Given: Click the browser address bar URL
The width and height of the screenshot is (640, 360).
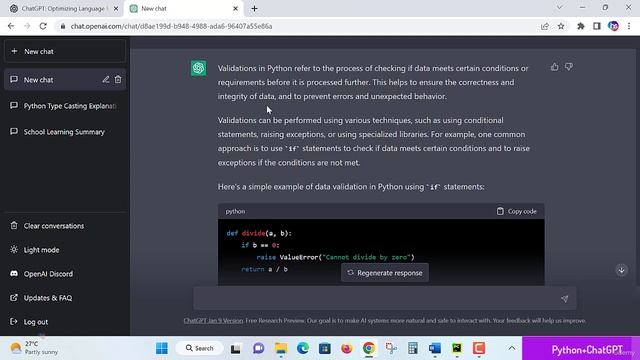Looking at the screenshot, I should click(x=171, y=26).
